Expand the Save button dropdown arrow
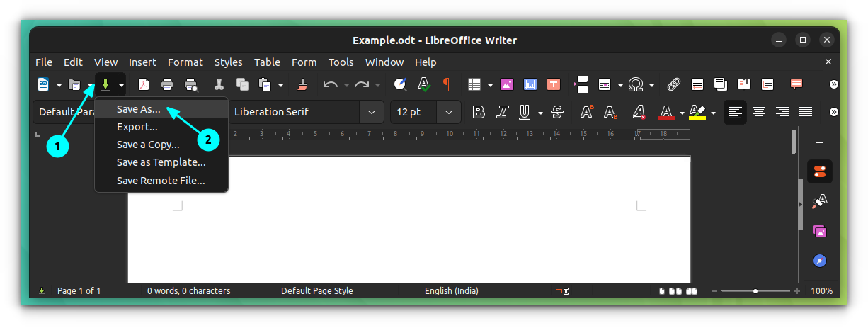868x328 pixels. [121, 86]
